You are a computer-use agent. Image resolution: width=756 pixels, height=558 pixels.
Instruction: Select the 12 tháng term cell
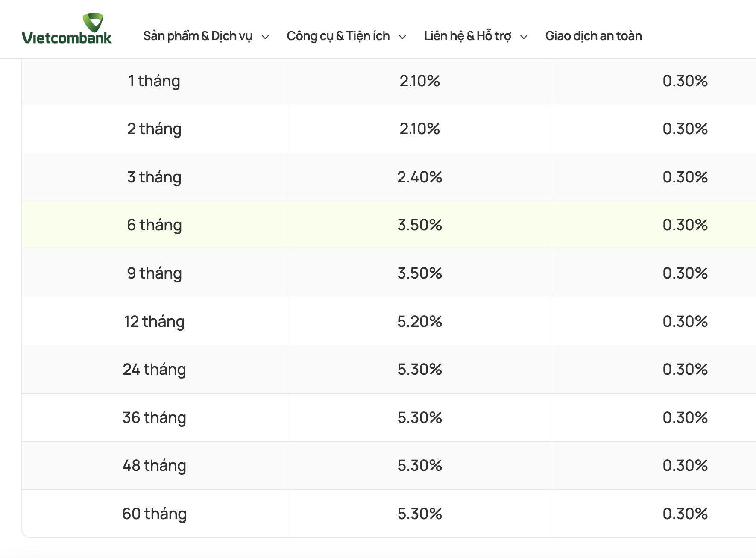tap(154, 322)
